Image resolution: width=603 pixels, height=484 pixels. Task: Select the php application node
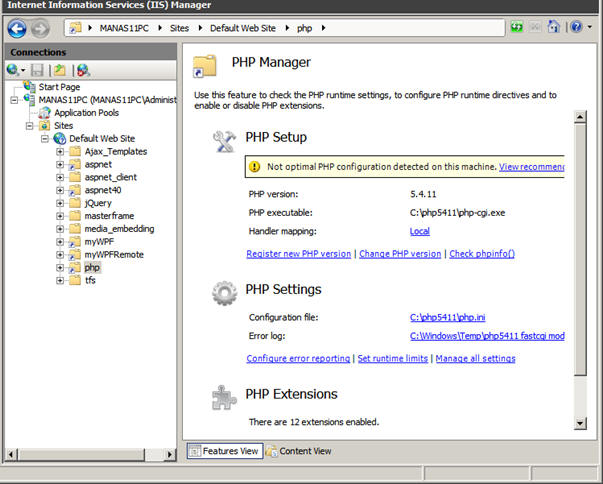coord(92,268)
